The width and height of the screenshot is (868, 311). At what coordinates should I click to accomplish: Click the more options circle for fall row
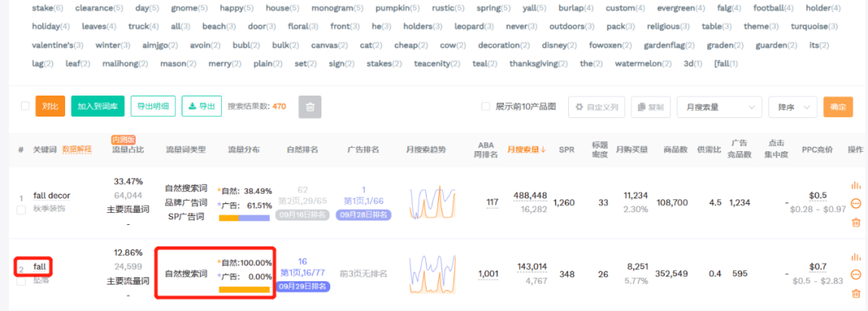tap(856, 274)
